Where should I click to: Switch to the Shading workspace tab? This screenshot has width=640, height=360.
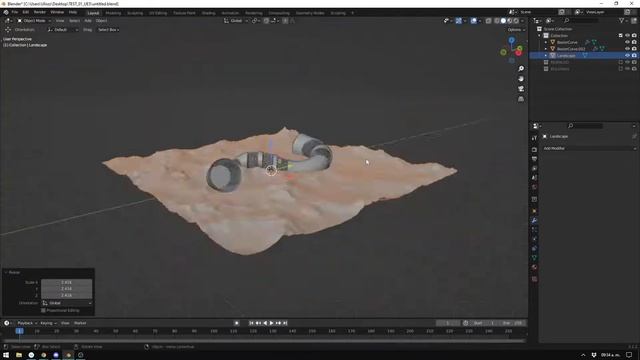[x=208, y=13]
